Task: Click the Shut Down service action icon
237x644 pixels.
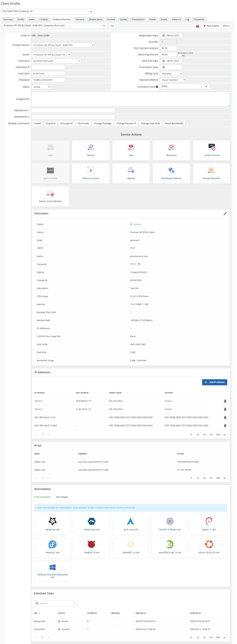Action: click(x=171, y=147)
